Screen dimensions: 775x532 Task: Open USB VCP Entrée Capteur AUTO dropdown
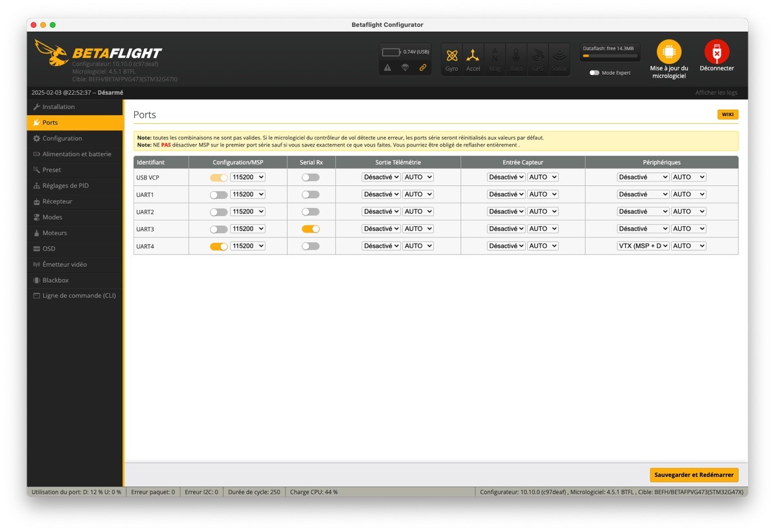click(x=542, y=177)
